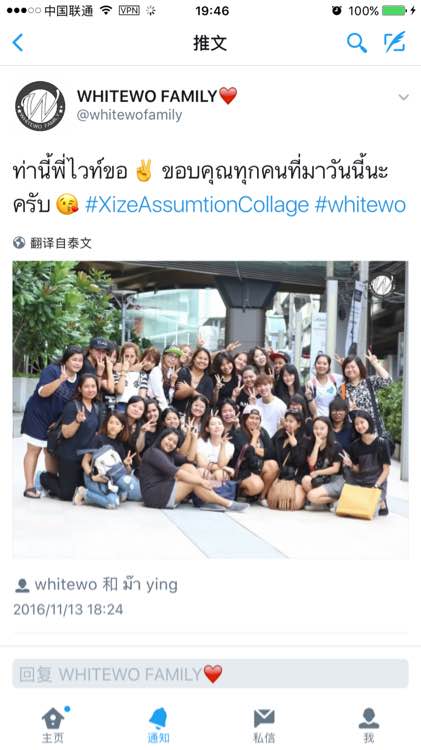Tap tagged people icon below photo
421x750 pixels.
[22, 585]
